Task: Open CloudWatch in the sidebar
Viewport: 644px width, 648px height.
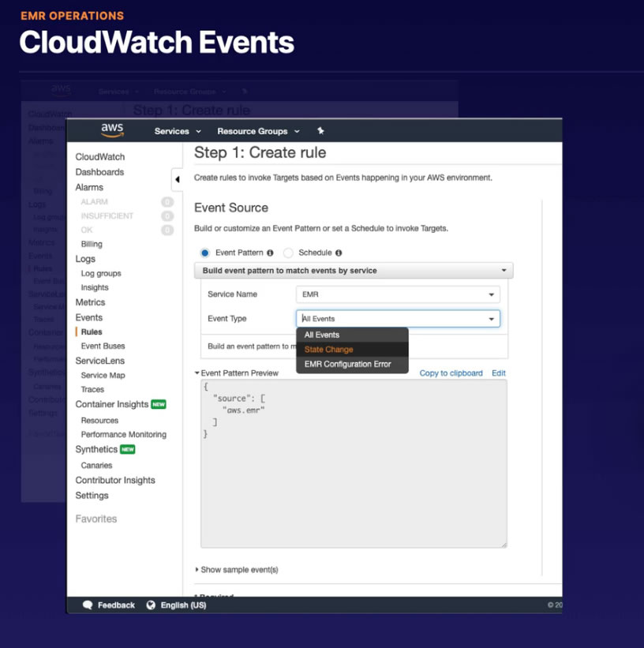Action: tap(100, 156)
